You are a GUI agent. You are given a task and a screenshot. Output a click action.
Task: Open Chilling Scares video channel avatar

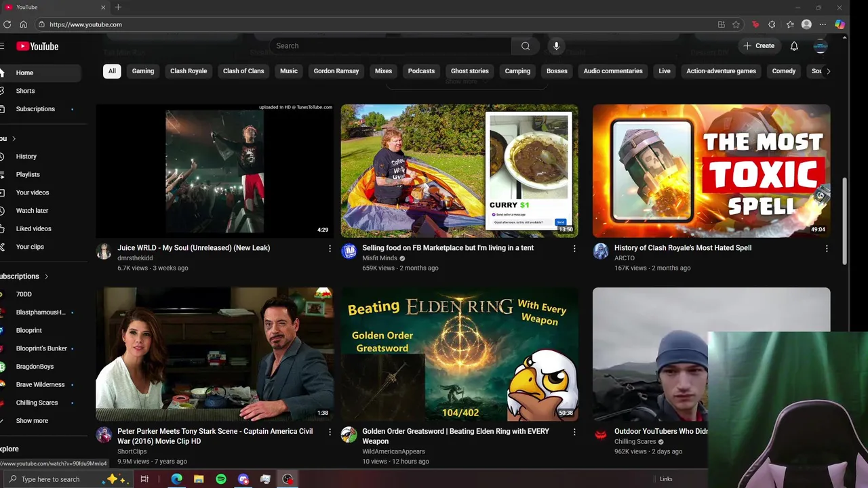point(601,434)
